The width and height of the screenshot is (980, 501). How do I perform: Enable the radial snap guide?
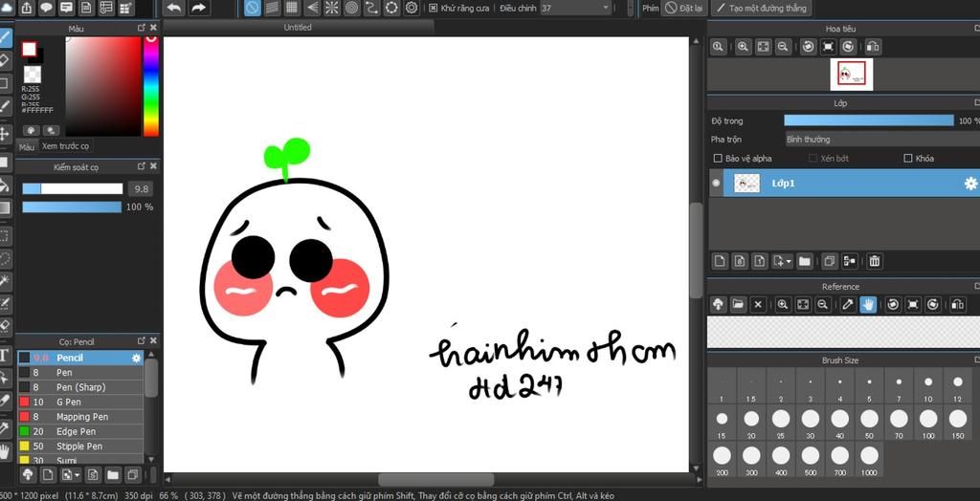click(332, 8)
